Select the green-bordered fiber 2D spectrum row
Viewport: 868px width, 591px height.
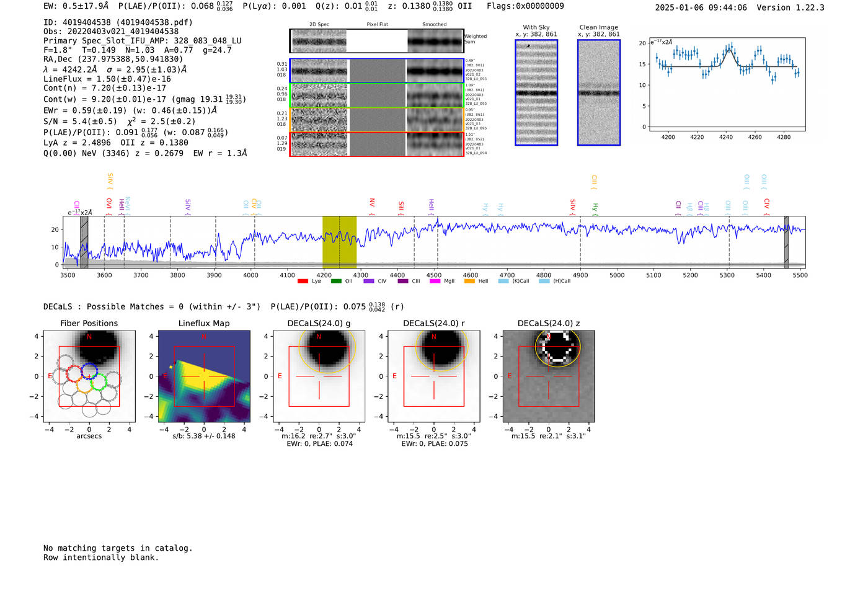coord(377,96)
